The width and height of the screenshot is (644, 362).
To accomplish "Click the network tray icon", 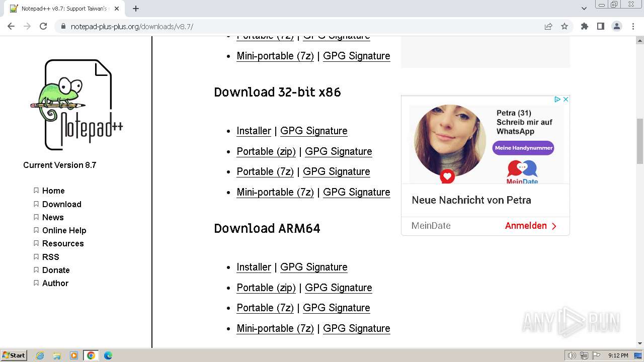I will 584,355.
